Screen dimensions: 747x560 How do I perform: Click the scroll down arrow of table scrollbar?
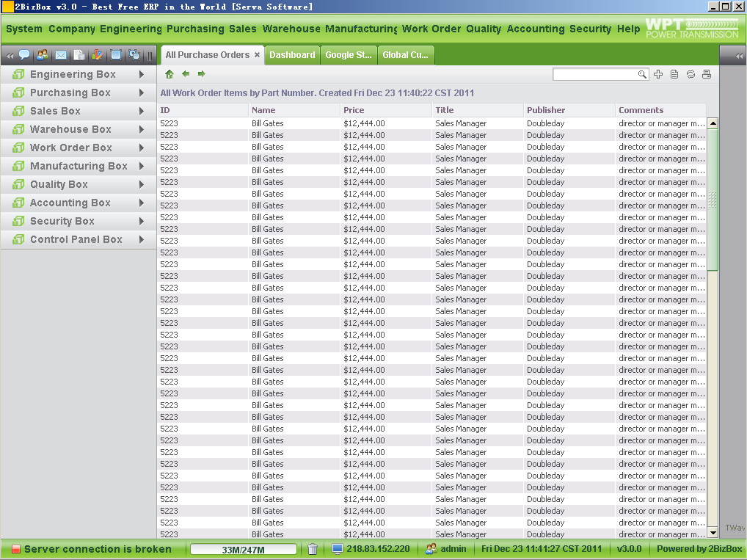click(713, 532)
